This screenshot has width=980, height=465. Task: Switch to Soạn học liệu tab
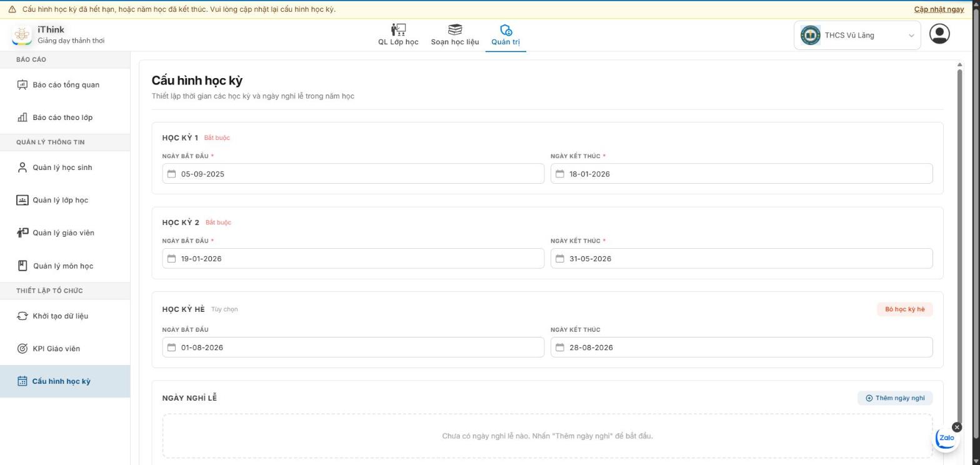click(x=455, y=35)
